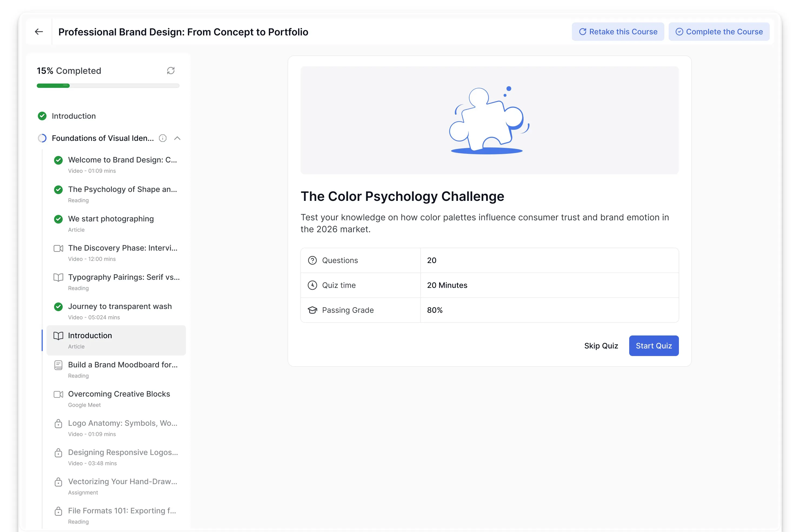This screenshot has width=800, height=532.
Task: Click the 20 Minutes quiz time value
Action: (x=447, y=285)
